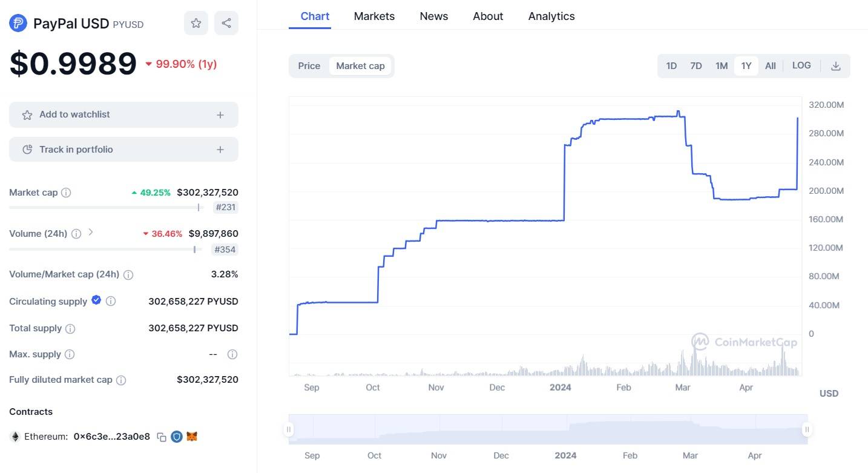Image resolution: width=868 pixels, height=473 pixels.
Task: Select Market cap chart view
Action: 360,66
